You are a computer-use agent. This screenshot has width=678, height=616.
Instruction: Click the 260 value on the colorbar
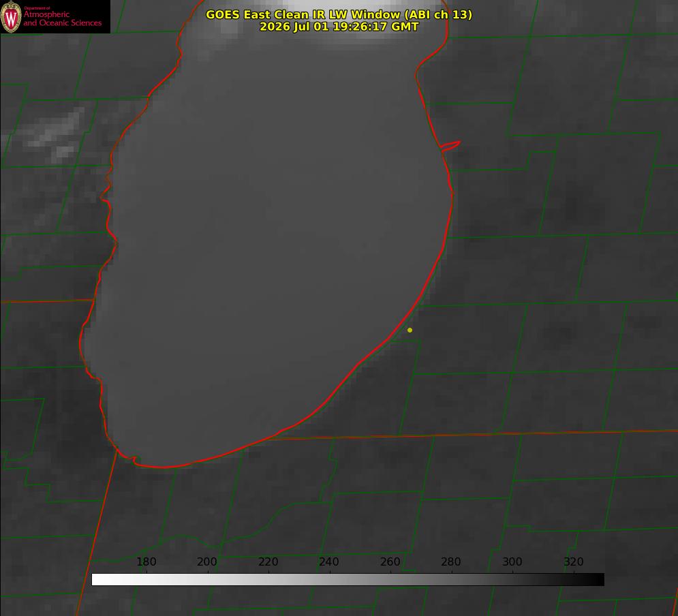point(390,561)
